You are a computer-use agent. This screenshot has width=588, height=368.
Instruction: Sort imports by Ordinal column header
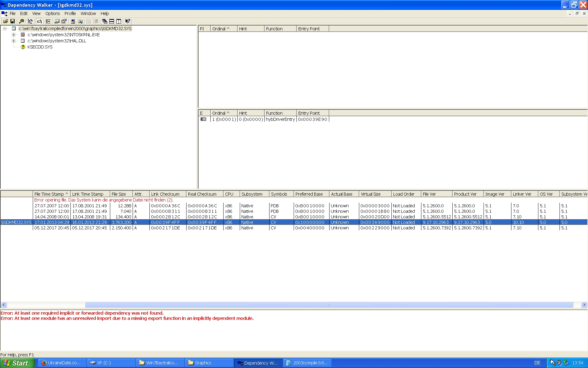[x=224, y=29]
